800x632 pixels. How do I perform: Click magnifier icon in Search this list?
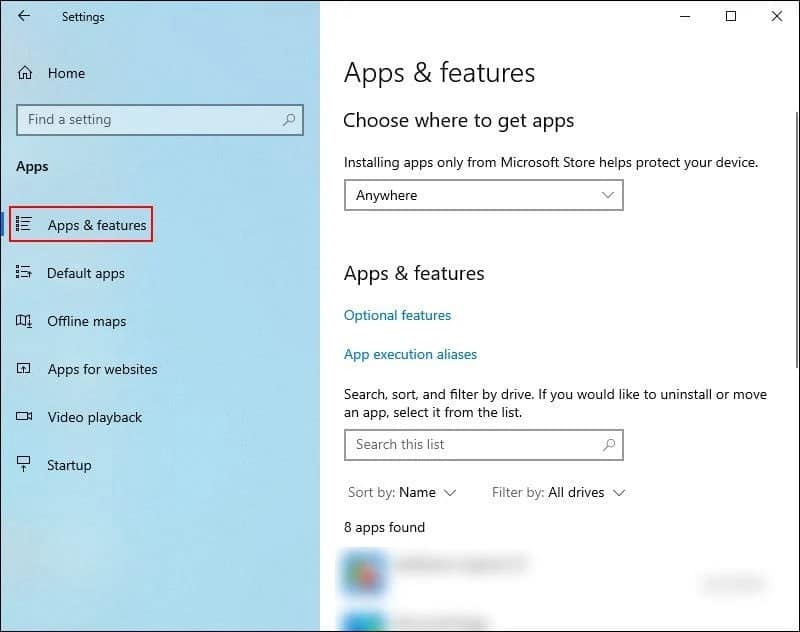coord(609,445)
